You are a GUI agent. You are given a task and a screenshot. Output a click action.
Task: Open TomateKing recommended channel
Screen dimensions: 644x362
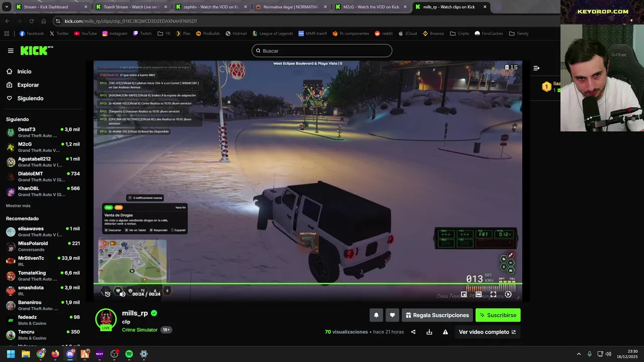(x=43, y=276)
